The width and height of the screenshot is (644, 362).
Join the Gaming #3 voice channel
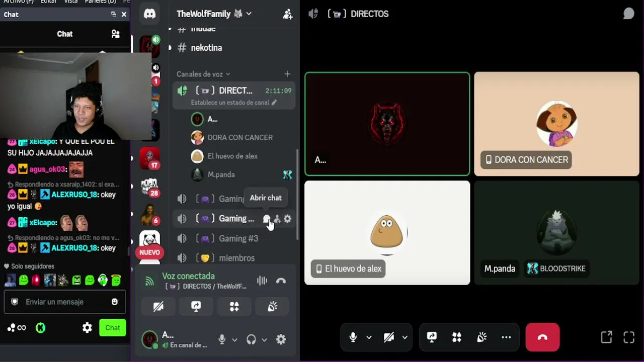234,238
